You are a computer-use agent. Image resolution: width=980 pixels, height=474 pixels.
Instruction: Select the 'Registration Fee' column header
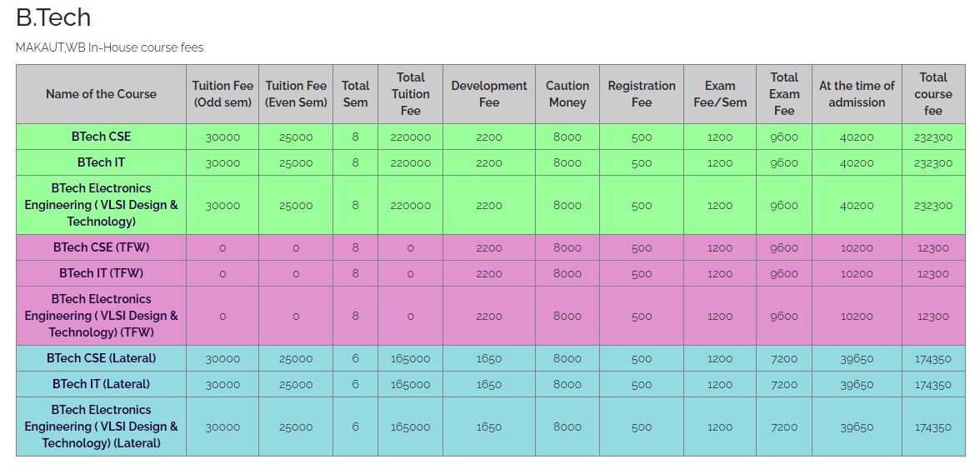(x=642, y=94)
